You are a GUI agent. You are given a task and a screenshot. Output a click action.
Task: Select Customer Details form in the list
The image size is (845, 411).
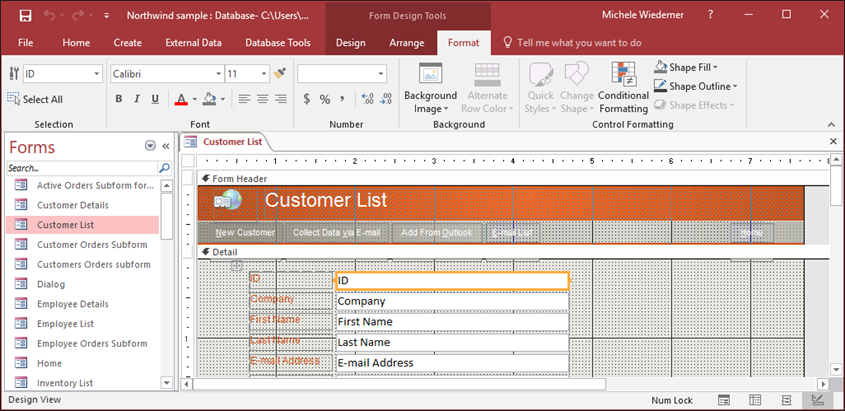click(82, 205)
